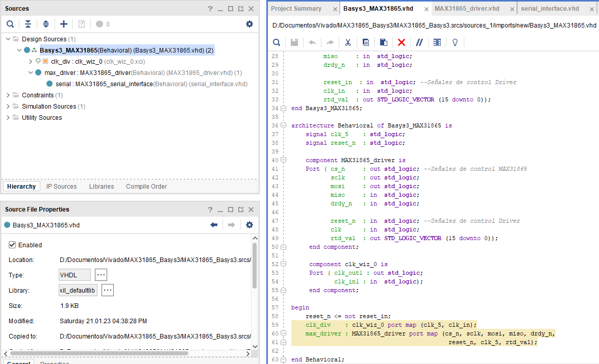Screen dimensions: 599x364
Task: Open MAX31865_driver.vhd editor tab
Action: [x=467, y=8]
